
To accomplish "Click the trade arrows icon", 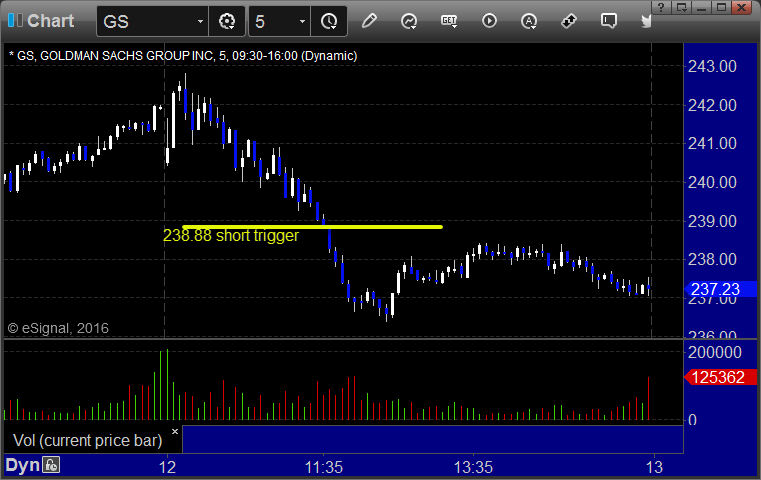I will 568,21.
